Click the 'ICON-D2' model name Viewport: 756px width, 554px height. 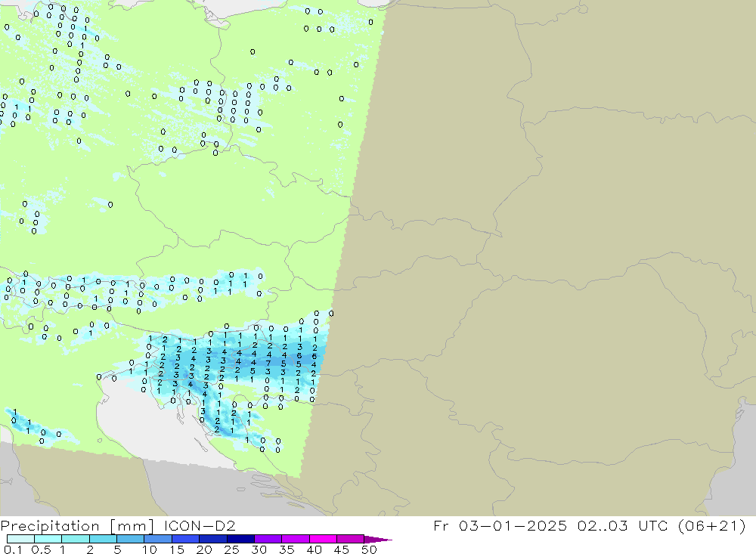coord(200,525)
